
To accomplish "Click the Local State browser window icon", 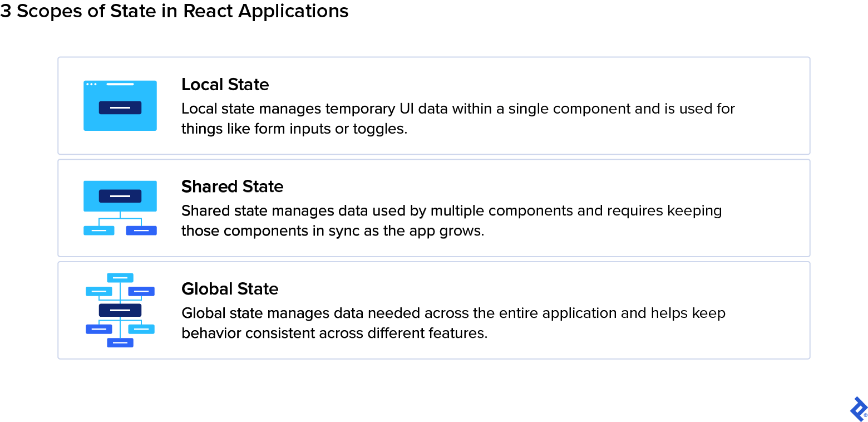I will click(120, 106).
